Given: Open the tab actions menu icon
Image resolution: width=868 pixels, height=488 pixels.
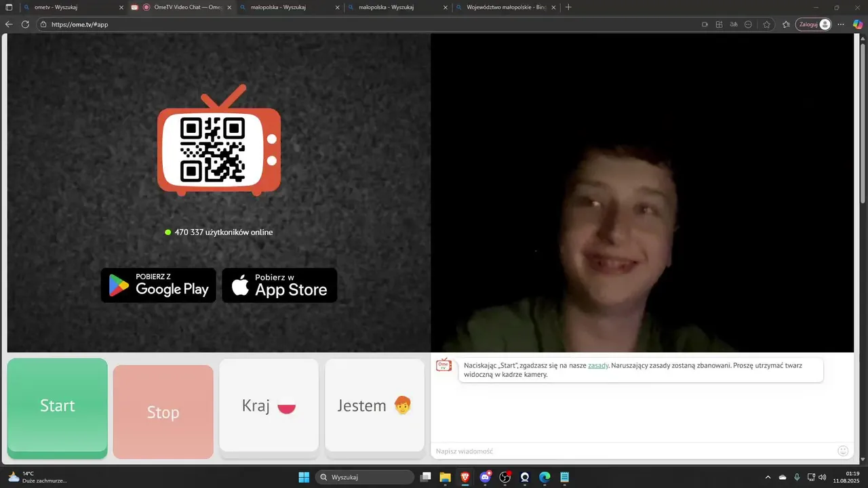Looking at the screenshot, I should (9, 7).
